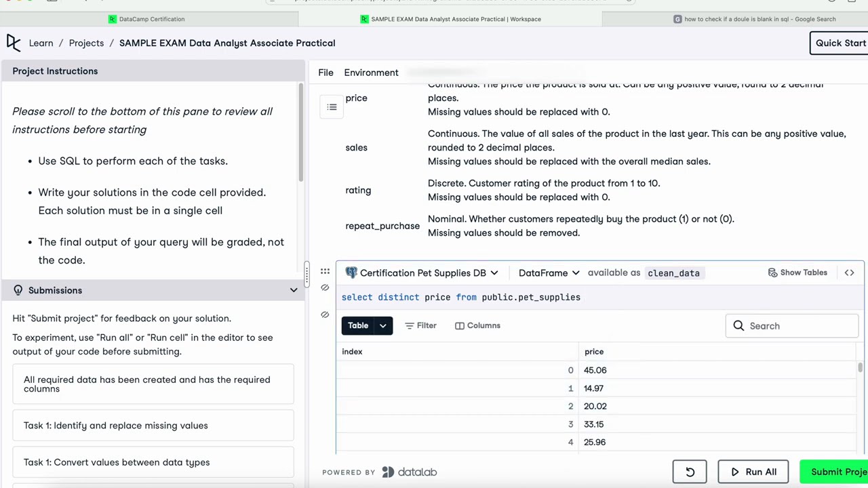Click the Submit Project button
Image resolution: width=868 pixels, height=488 pixels.
pyautogui.click(x=834, y=472)
